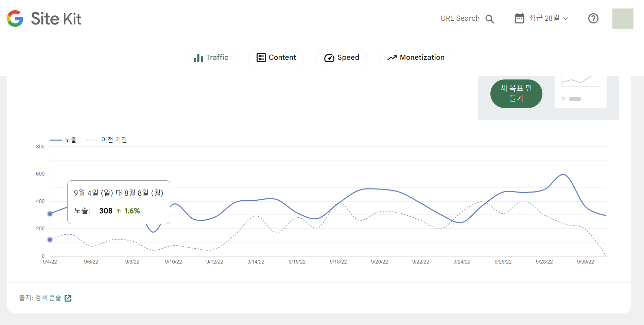Click the 400 y-axis label

click(x=40, y=201)
